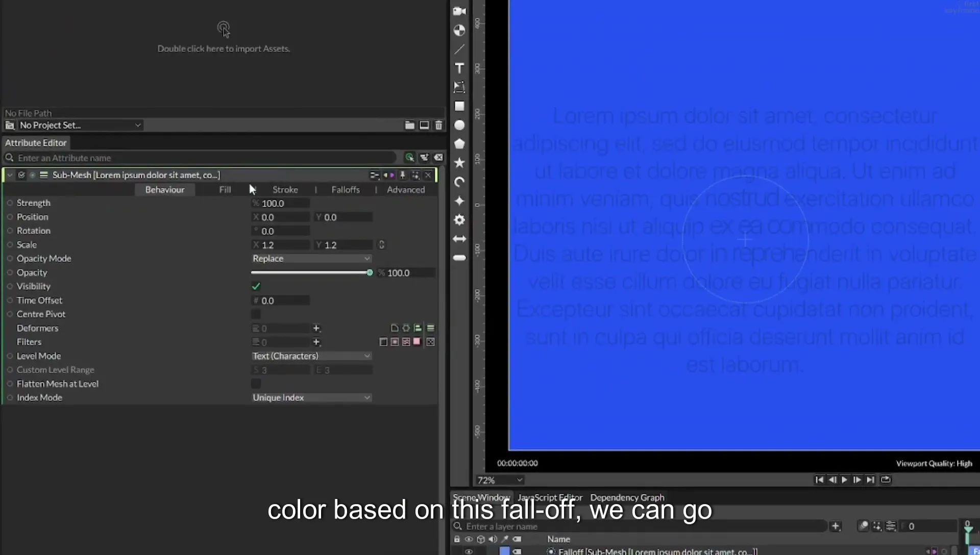Click the Opacity slider handle
The width and height of the screenshot is (980, 555).
tap(370, 273)
